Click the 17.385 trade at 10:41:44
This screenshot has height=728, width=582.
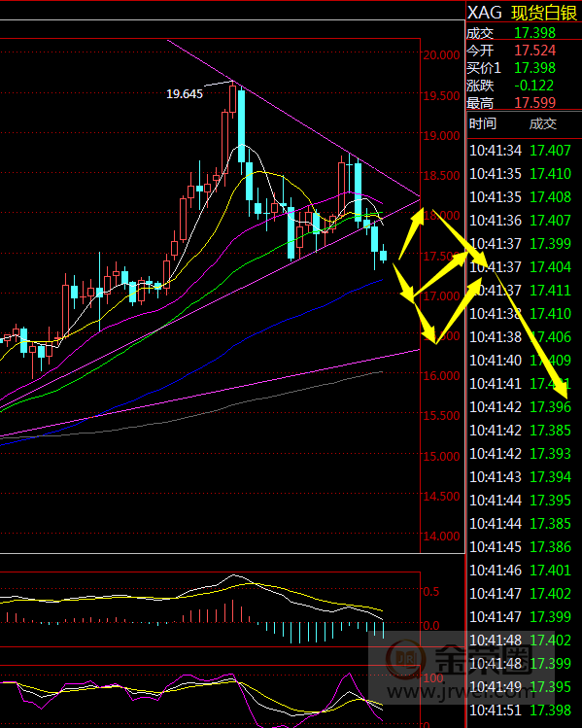point(551,523)
